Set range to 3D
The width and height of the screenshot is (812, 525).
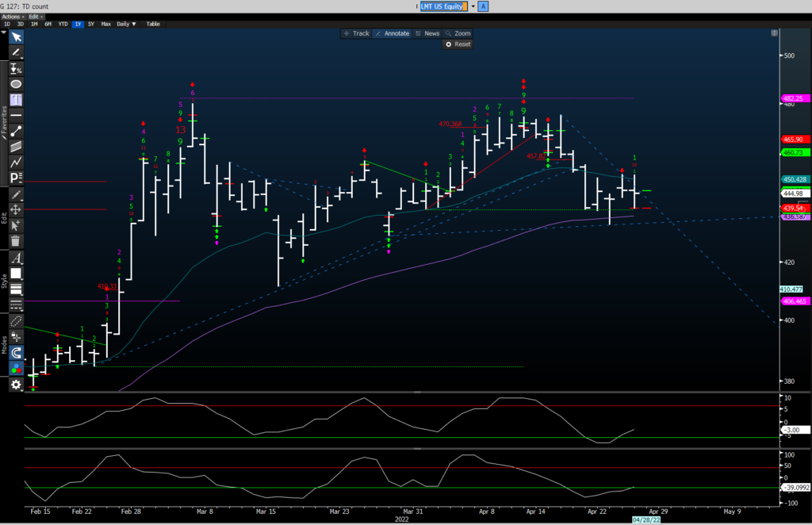point(20,24)
